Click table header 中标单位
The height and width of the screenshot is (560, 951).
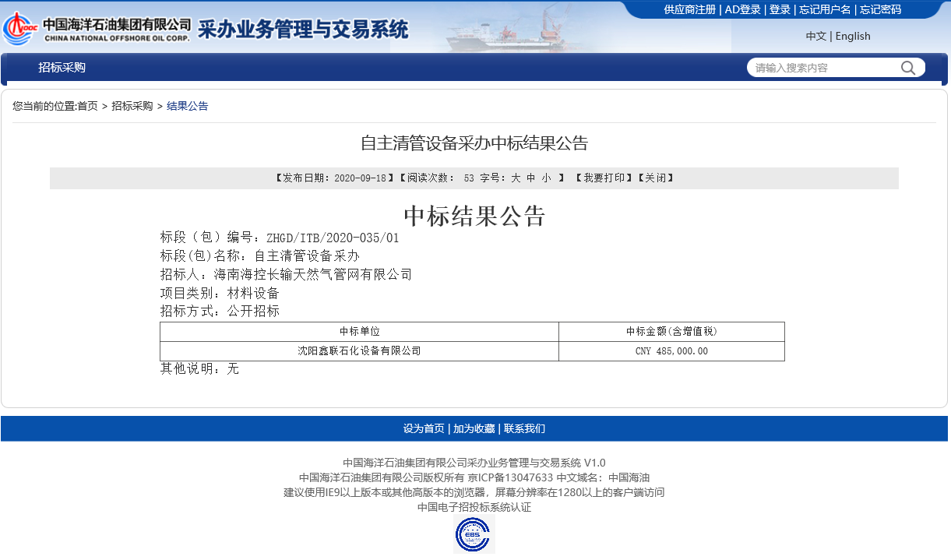pos(359,332)
